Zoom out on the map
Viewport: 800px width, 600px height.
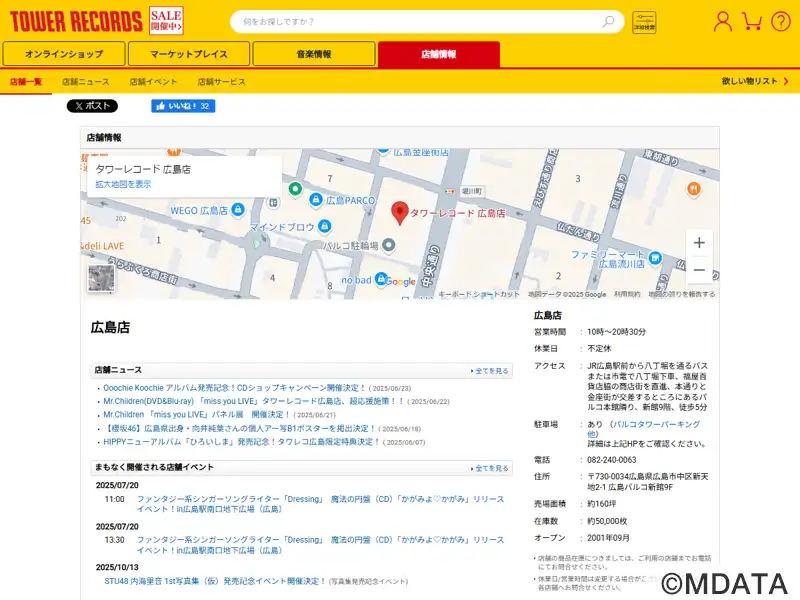click(x=699, y=270)
